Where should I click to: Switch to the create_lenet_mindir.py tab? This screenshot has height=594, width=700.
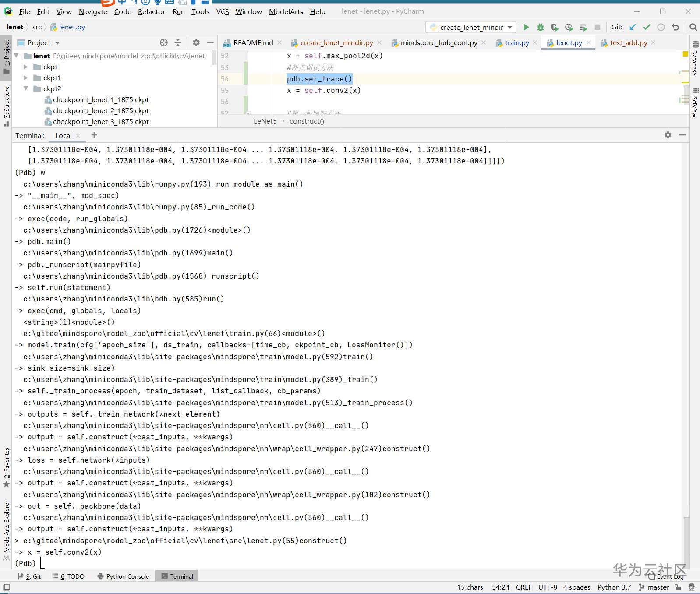(x=336, y=43)
